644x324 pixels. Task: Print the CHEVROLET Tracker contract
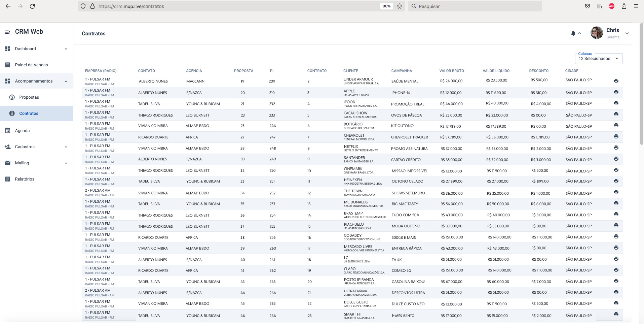[616, 136]
